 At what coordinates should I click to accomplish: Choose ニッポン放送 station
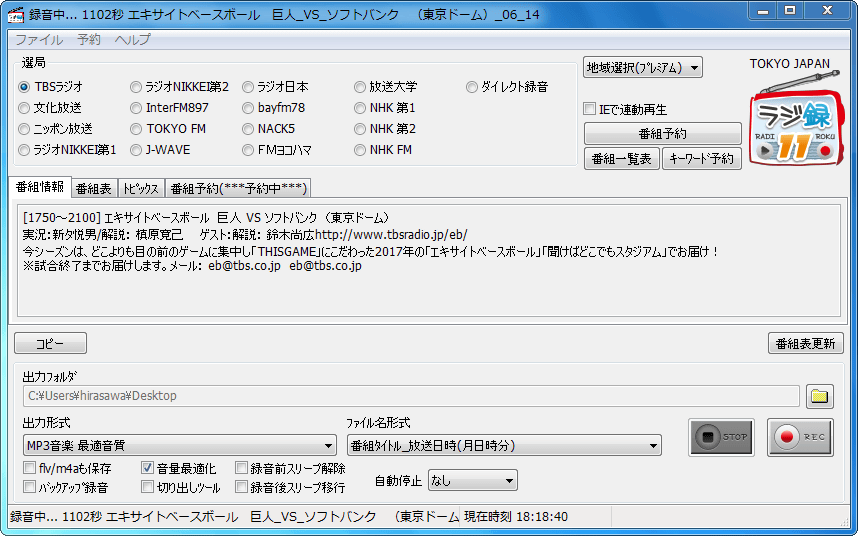pyautogui.click(x=55, y=129)
